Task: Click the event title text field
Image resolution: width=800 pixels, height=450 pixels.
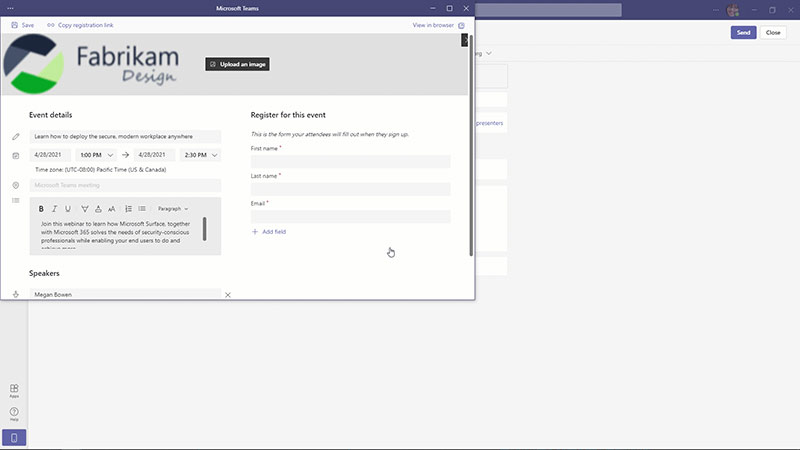Action: click(125, 136)
